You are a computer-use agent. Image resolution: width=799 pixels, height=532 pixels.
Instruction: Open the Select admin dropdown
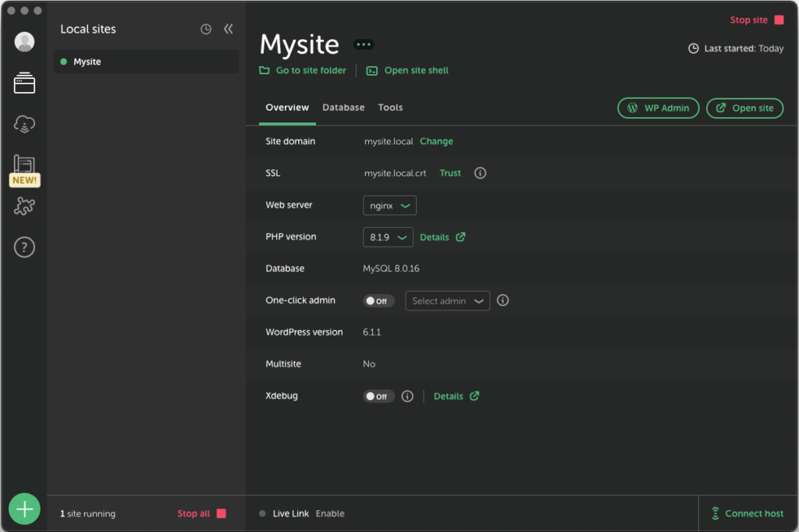[x=447, y=300]
